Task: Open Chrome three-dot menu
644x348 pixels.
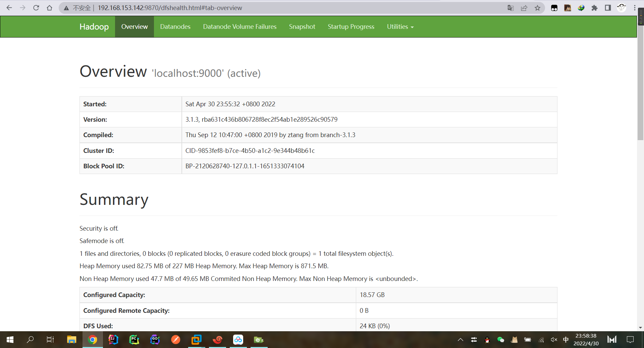Action: pos(635,8)
